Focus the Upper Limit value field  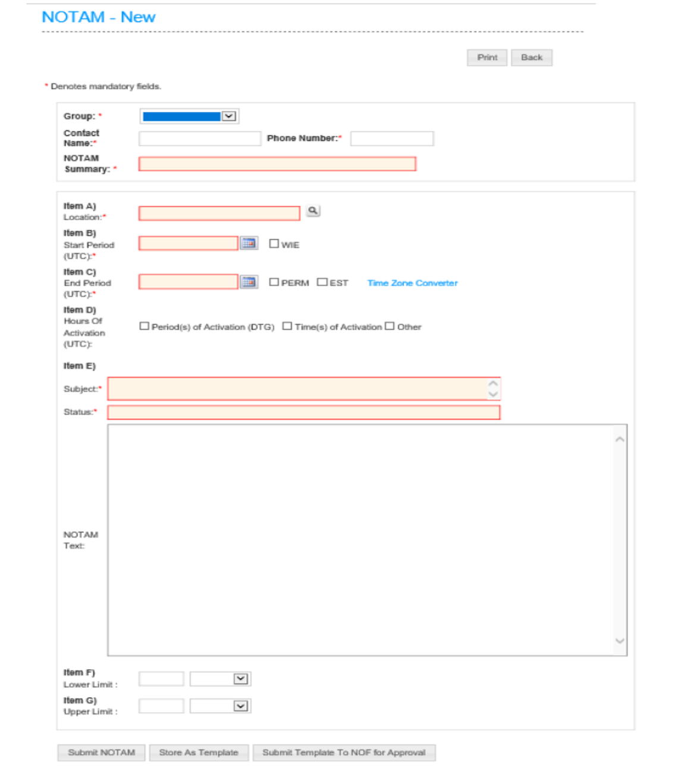[x=161, y=706]
